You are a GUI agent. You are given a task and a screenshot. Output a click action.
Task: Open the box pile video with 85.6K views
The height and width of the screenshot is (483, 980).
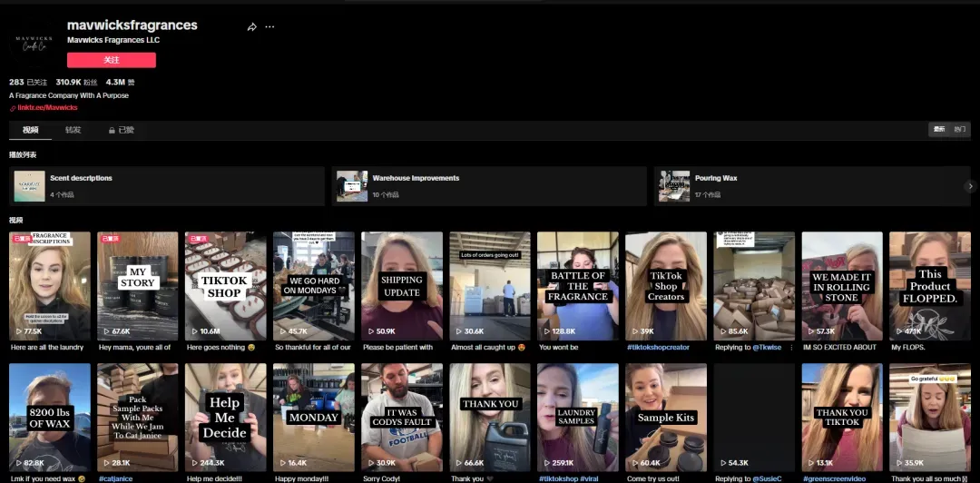point(754,286)
